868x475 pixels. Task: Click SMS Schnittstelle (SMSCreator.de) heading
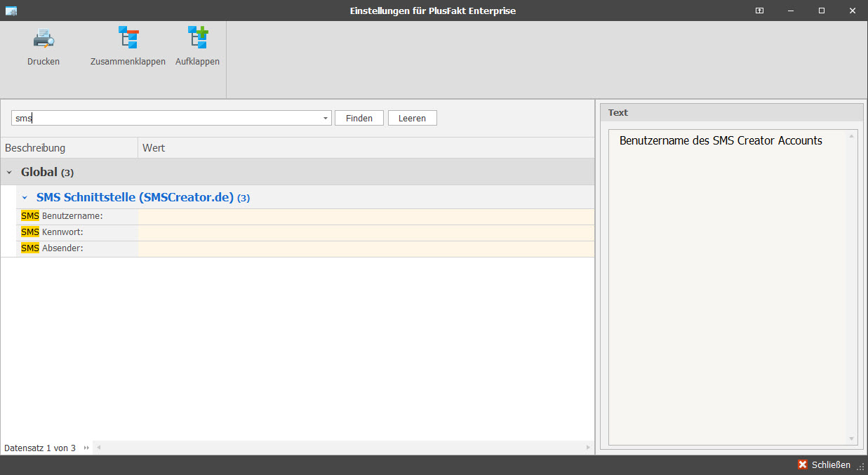[x=135, y=198]
